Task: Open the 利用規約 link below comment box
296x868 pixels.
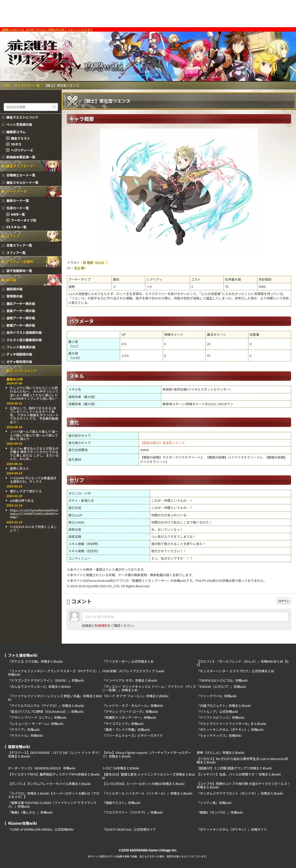Action: [101, 626]
